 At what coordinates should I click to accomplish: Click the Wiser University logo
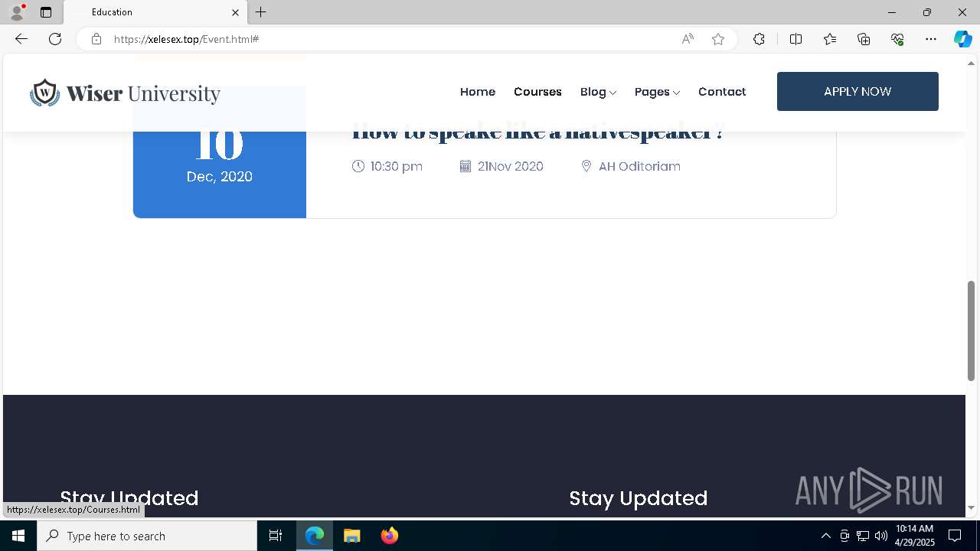pos(125,93)
